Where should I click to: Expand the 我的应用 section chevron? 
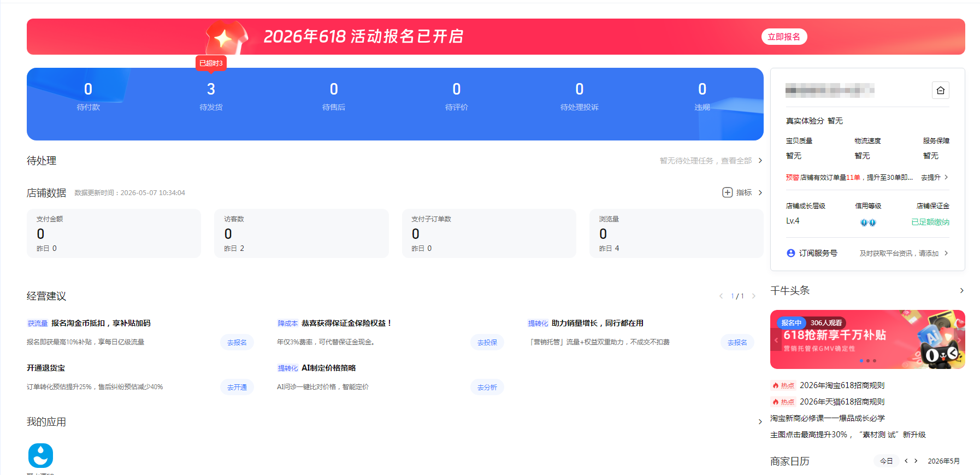[x=760, y=422]
